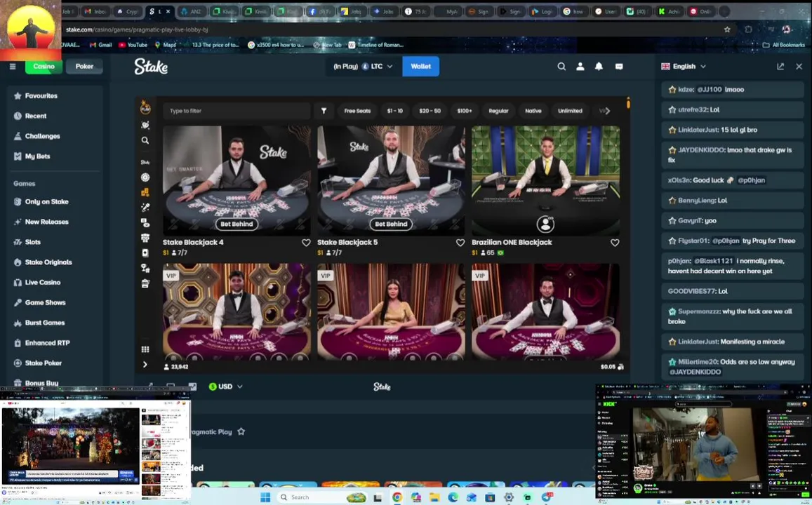Click the Type to filter input field
This screenshot has height=505, width=812.
click(236, 111)
